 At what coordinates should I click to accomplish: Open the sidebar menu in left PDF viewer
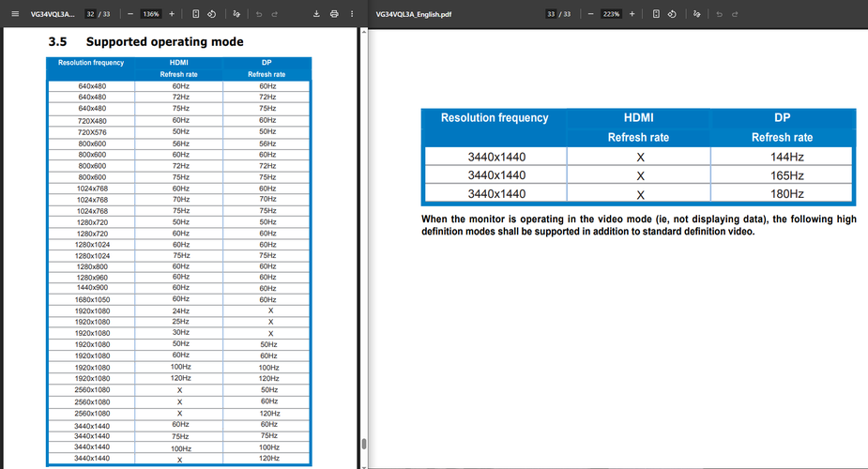15,14
